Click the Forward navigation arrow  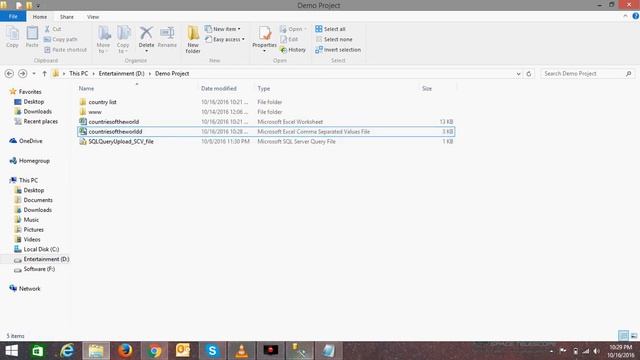[x=22, y=73]
